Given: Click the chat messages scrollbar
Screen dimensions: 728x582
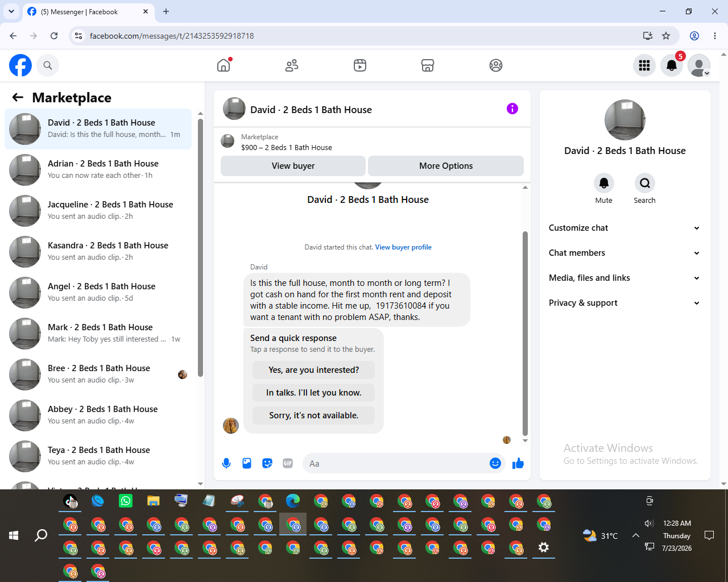Looking at the screenshot, I should click(x=525, y=333).
